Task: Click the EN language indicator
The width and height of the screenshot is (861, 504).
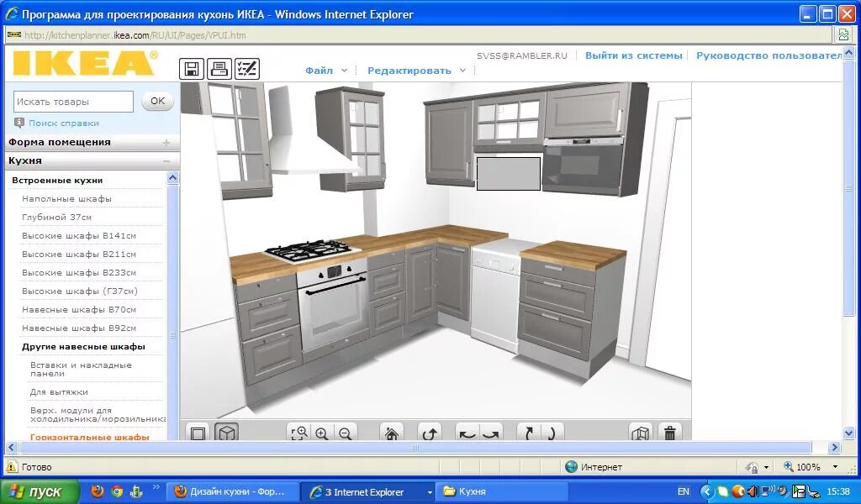Action: (683, 491)
